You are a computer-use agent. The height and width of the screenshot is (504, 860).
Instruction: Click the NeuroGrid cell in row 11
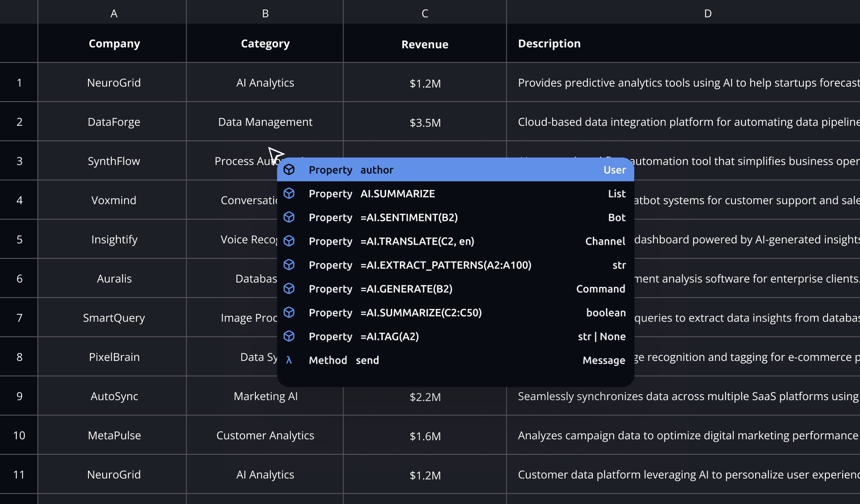coord(112,474)
